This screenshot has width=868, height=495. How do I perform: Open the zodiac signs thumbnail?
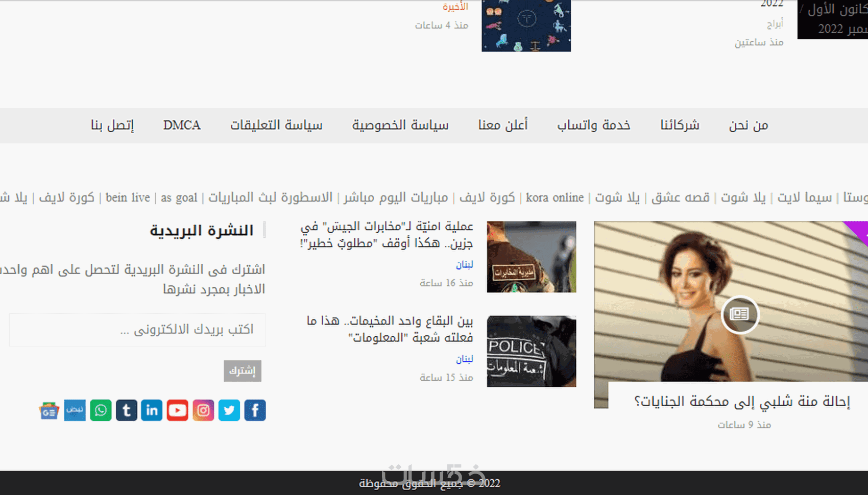[x=526, y=26]
